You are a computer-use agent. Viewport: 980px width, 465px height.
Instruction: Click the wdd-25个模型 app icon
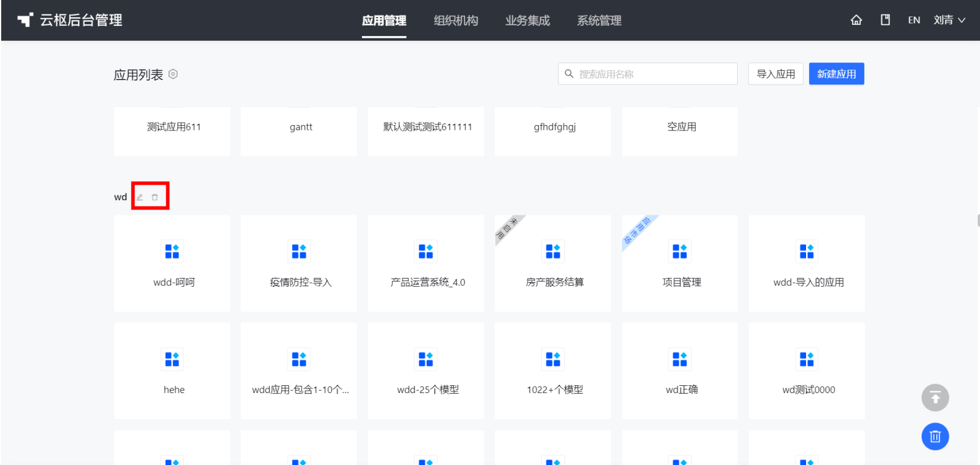pos(426,359)
